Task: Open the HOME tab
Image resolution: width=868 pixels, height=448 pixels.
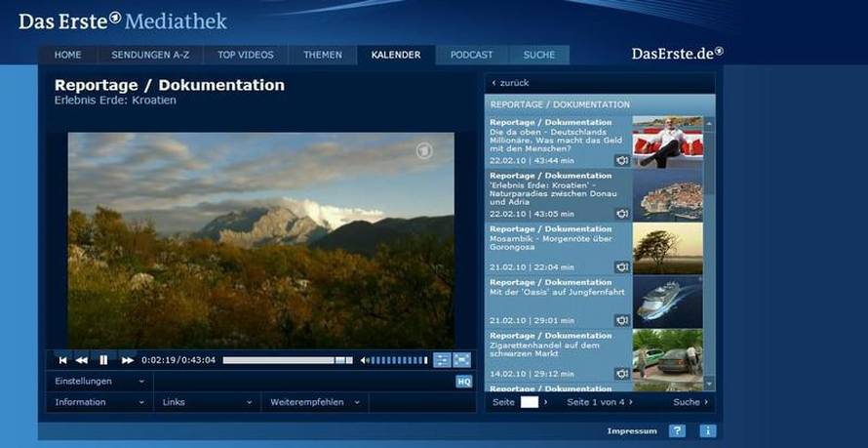Action: point(67,55)
